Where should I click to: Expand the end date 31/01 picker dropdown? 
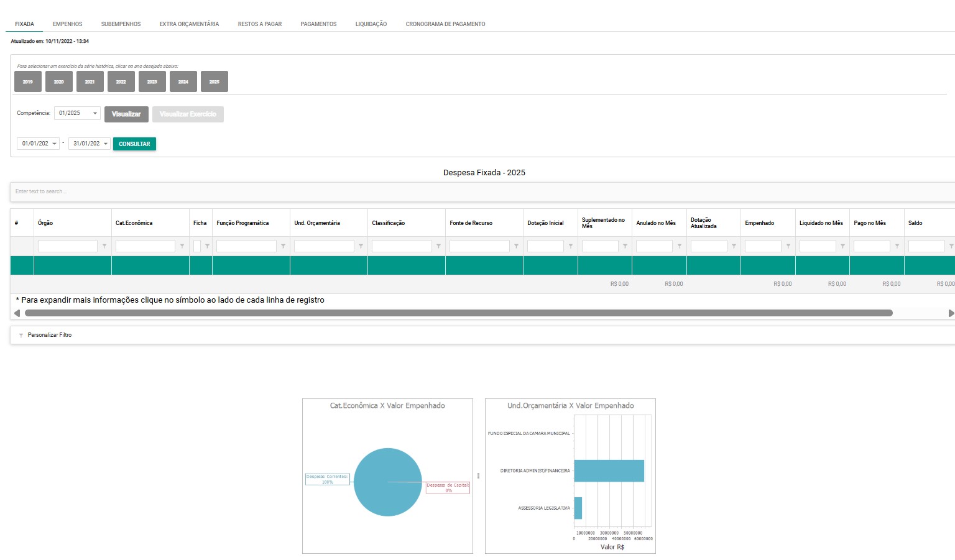click(x=106, y=144)
